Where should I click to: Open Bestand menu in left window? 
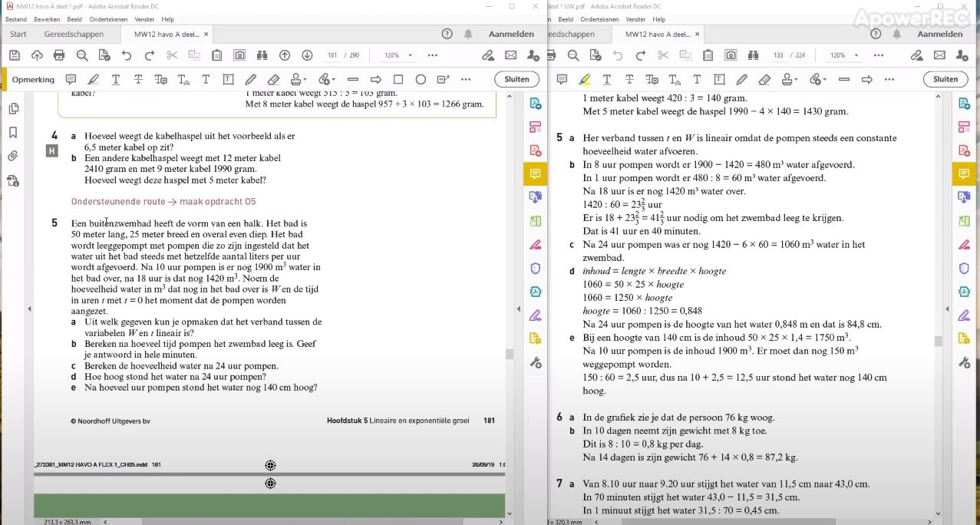pos(16,19)
